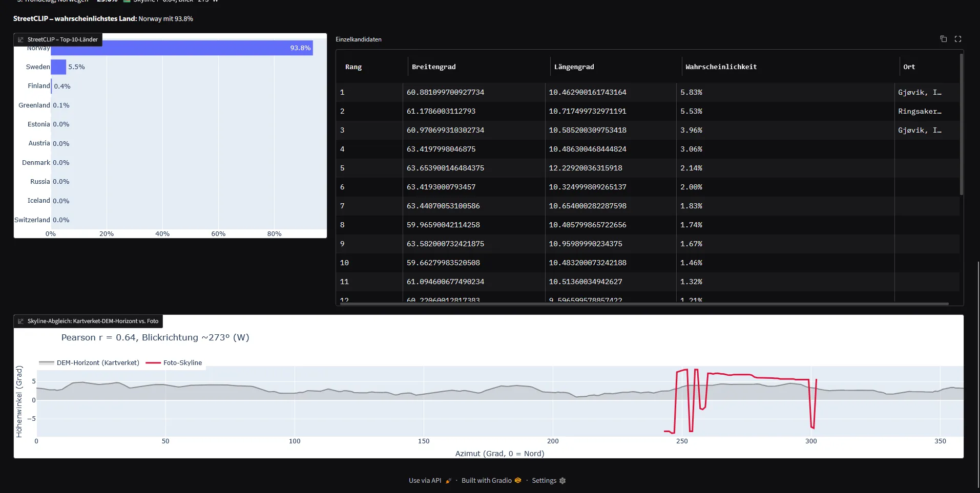
Task: Click the API rocket icon in footer
Action: click(448, 481)
